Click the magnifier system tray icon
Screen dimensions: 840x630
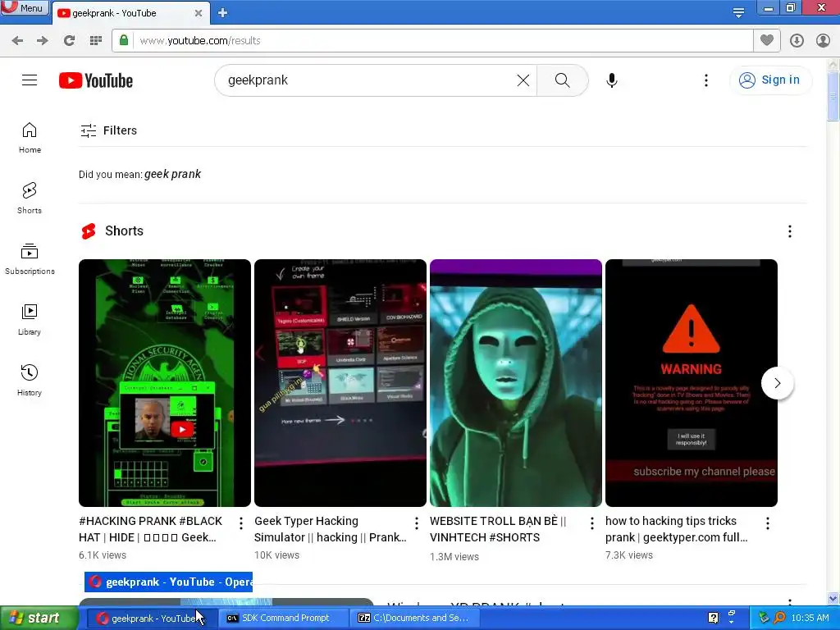(779, 618)
